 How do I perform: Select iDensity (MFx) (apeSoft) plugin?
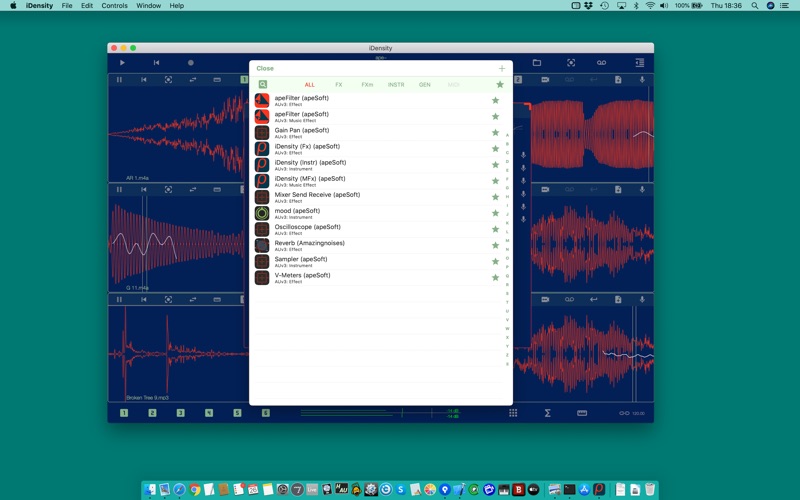(x=378, y=181)
